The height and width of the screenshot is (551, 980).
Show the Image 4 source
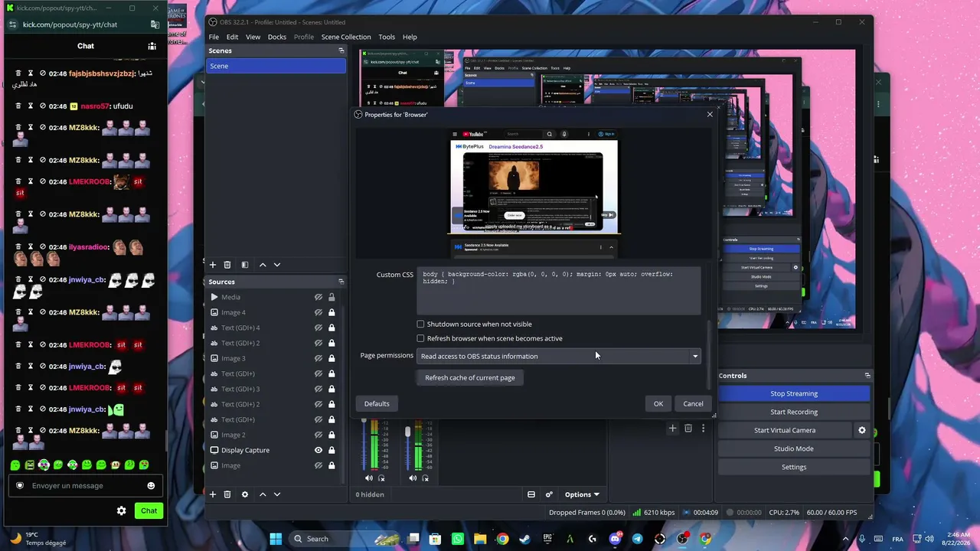(x=318, y=312)
